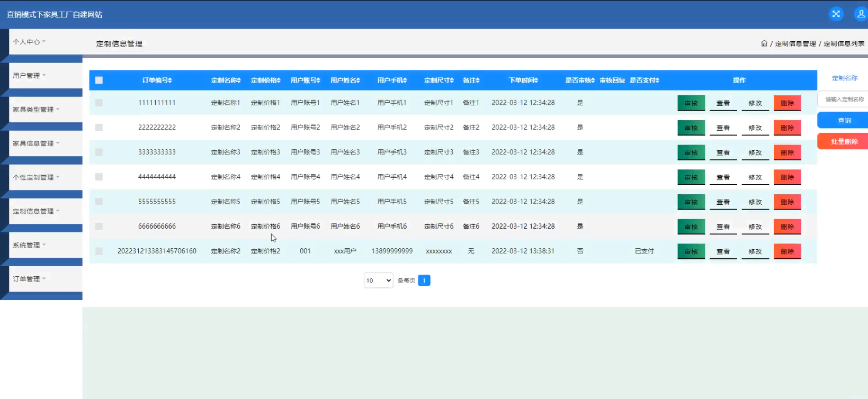
Task: Click 查看 button for order 4444444444
Action: [723, 177]
